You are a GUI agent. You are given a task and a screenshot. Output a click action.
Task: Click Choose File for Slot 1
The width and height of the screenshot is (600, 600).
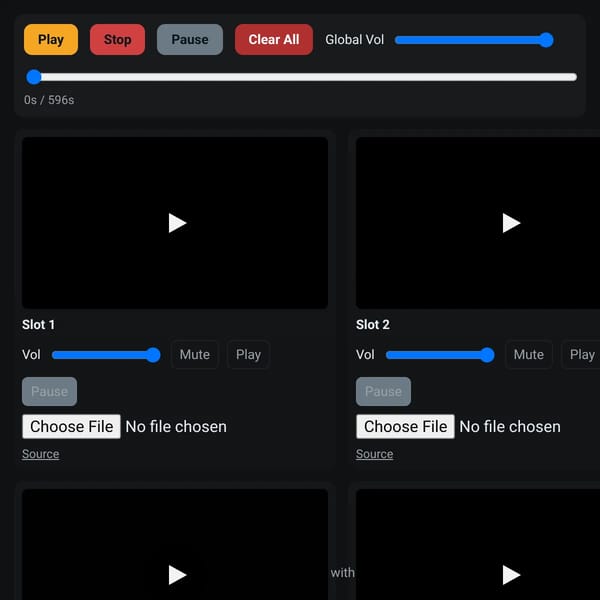(72, 426)
